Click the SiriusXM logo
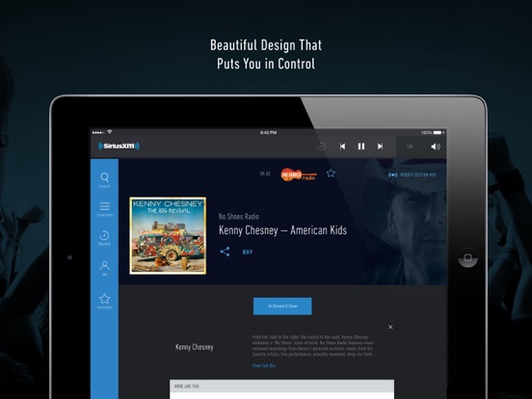This screenshot has height=399, width=532. pos(119,146)
